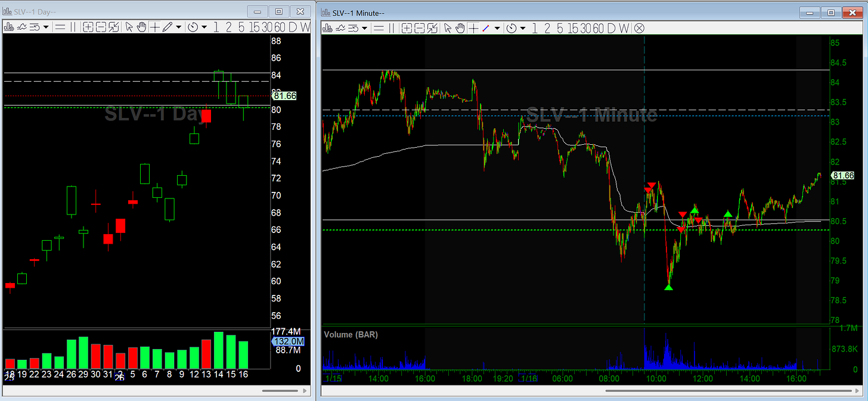This screenshot has width=868, height=401.
Task: Click the SLV--1 Day-- window title icon
Action: pos(7,11)
